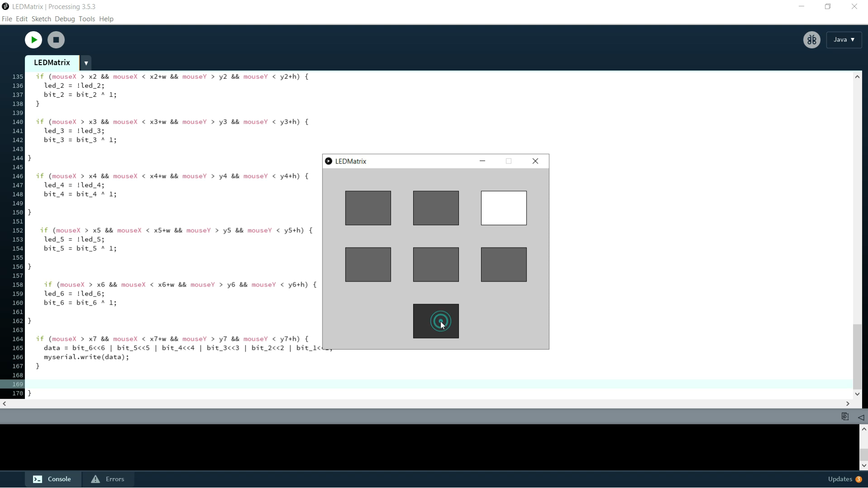Viewport: 868px width, 488px height.
Task: Click the dark send button in LEDMatrix window
Action: click(x=435, y=321)
